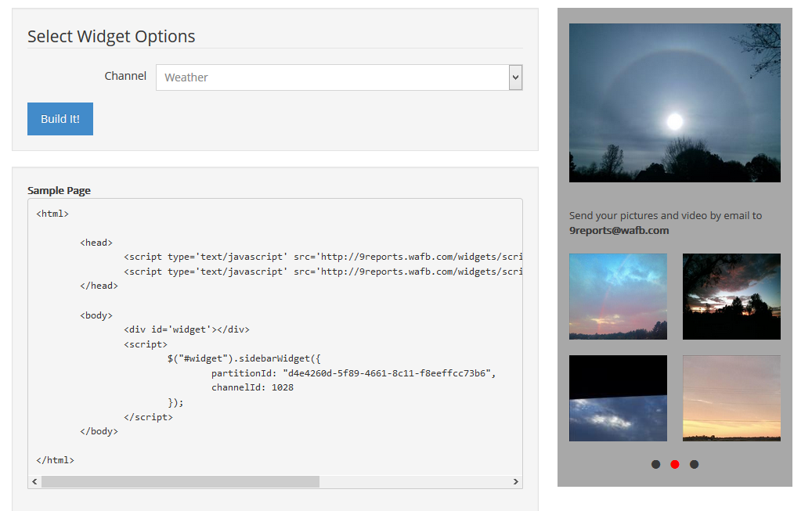This screenshot has width=812, height=511.
Task: Click the 'Select Widget Options' heading
Action: (111, 36)
